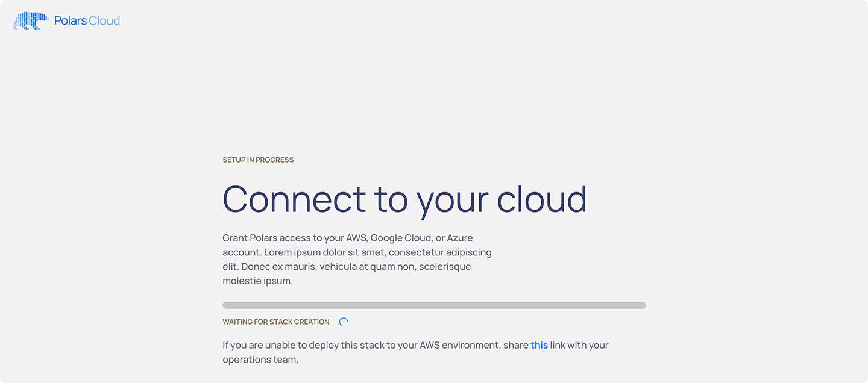The image size is (868, 383).
Task: Click the "Connect to your cloud" heading
Action: coord(404,199)
